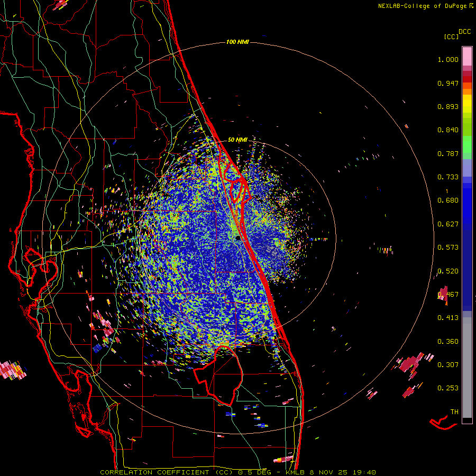The width and height of the screenshot is (476, 476).
Task: Click the 0.947 legend value
Action: click(x=448, y=83)
